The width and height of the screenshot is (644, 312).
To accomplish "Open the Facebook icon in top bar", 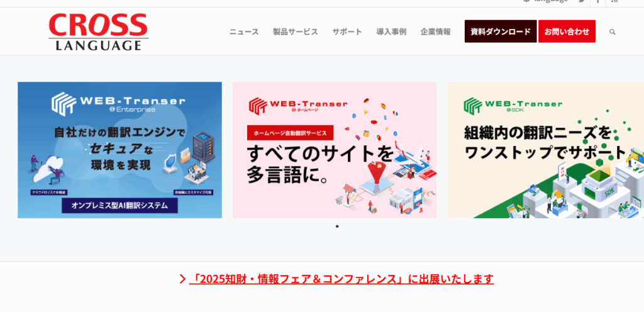I will point(597,1).
